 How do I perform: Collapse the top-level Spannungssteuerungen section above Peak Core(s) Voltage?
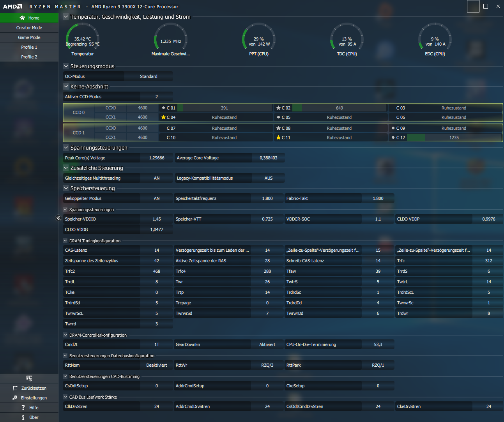(66, 148)
